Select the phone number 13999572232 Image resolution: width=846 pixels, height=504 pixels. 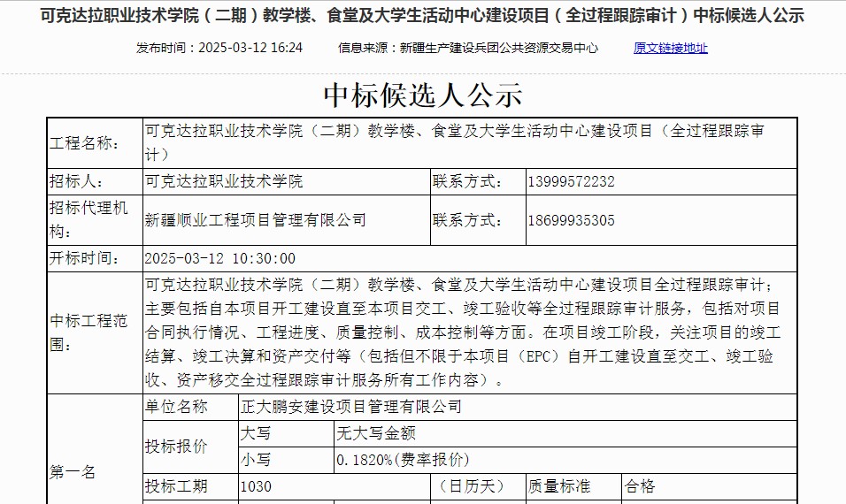click(x=571, y=181)
